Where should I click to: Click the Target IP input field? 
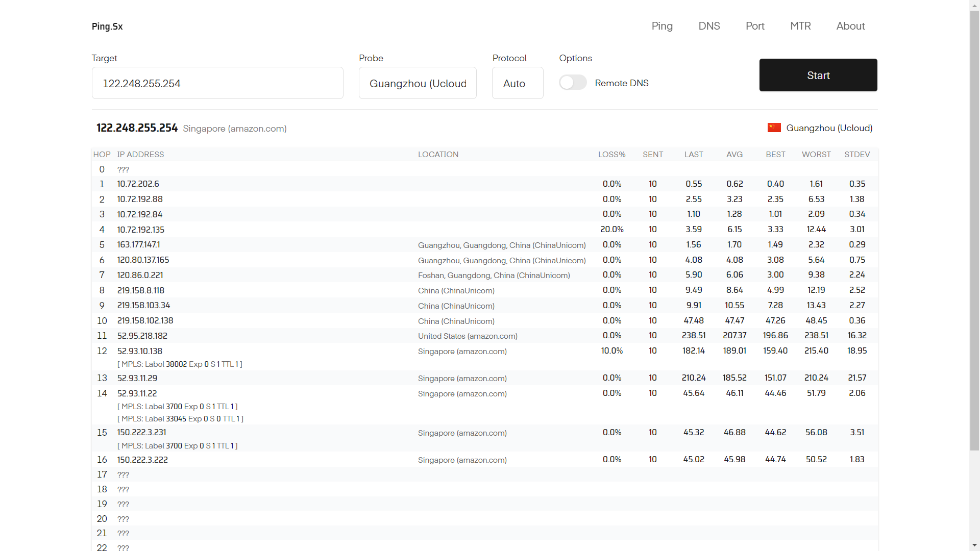[x=217, y=83]
